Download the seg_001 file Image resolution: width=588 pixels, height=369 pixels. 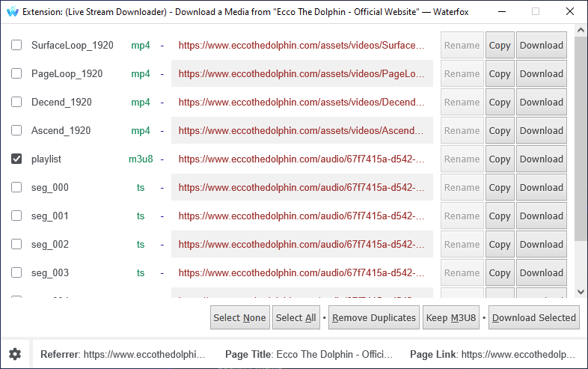[x=541, y=216]
